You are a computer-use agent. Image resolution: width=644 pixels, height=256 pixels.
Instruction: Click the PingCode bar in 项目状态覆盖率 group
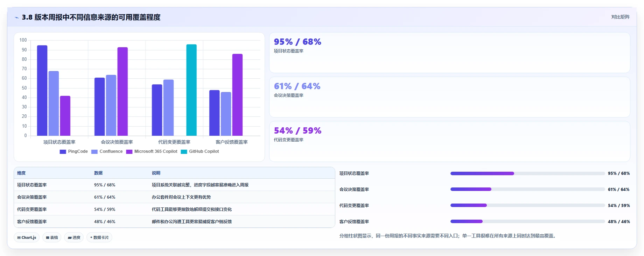click(x=42, y=90)
